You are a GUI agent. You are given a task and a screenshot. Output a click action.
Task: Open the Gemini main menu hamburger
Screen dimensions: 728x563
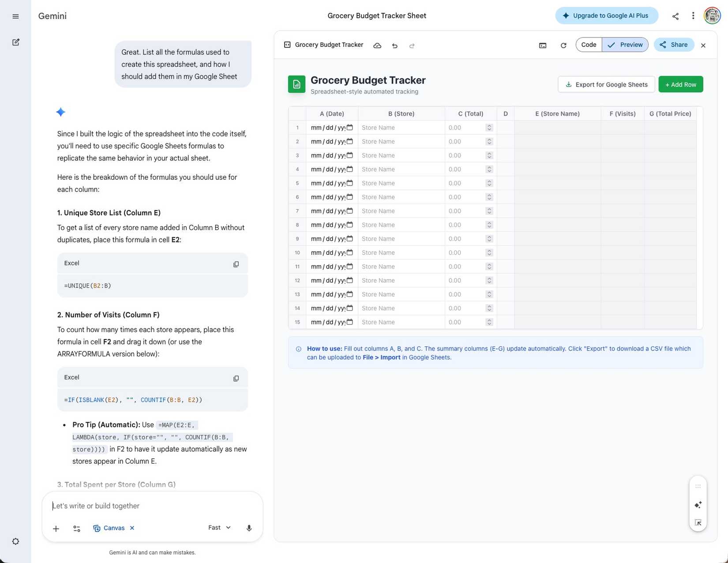[x=16, y=16]
